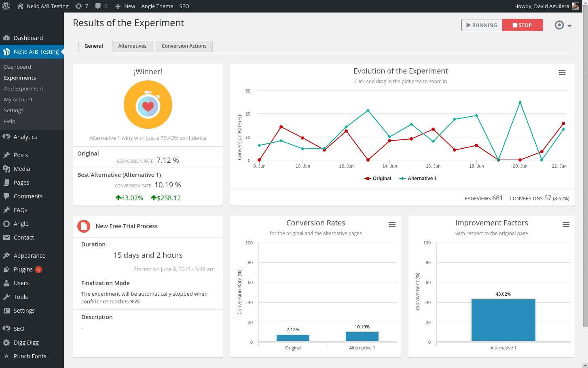Expand the circular settings dropdown arrow

(x=569, y=25)
